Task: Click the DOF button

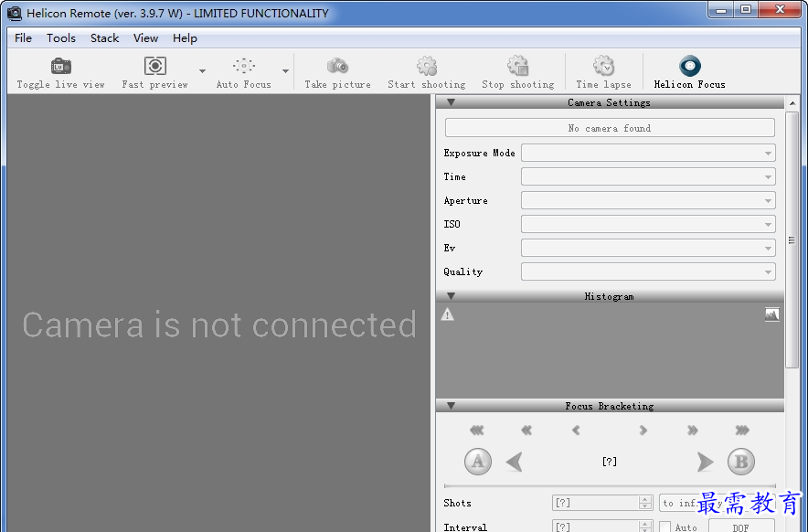Action: coord(741,526)
